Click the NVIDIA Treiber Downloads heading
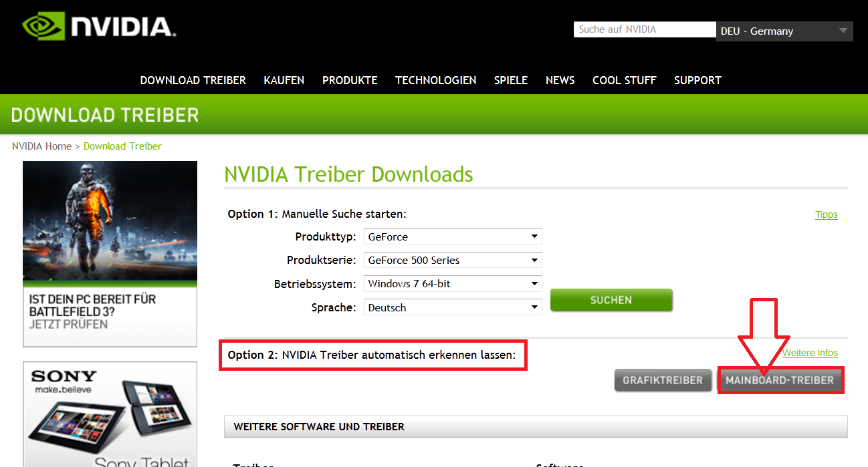 pyautogui.click(x=348, y=174)
